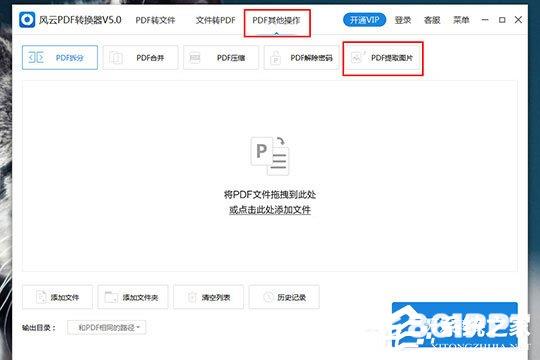Viewport: 540px width, 360px height.
Task: Select the PDF压缩 compress tool
Action: (x=221, y=58)
